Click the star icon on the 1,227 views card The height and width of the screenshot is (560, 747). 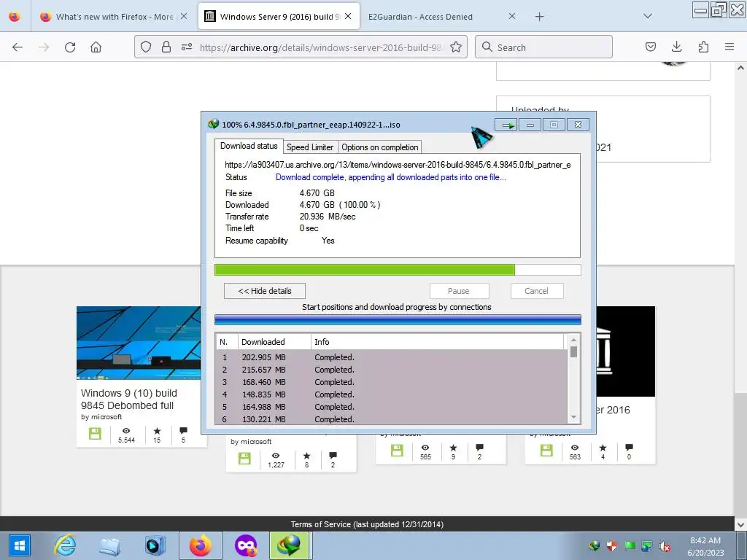click(x=306, y=456)
